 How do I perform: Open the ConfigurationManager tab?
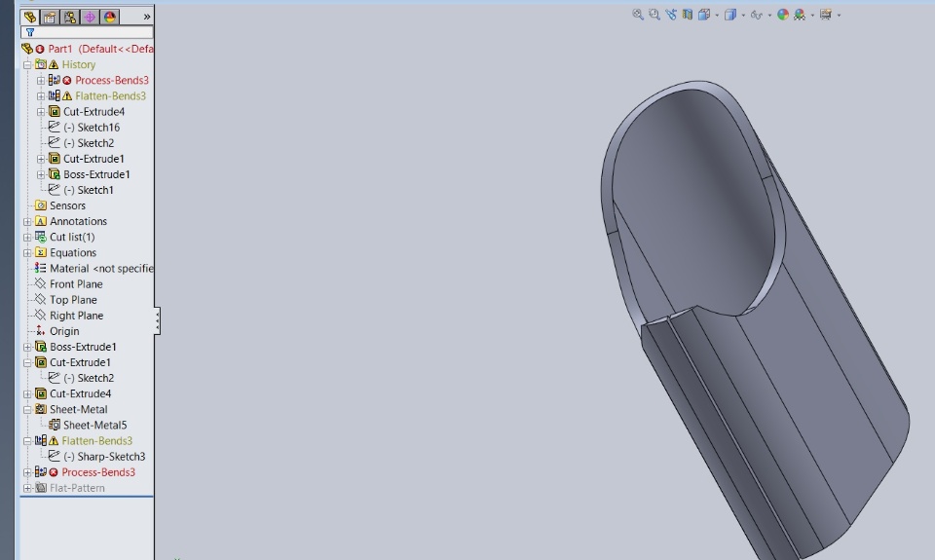70,18
